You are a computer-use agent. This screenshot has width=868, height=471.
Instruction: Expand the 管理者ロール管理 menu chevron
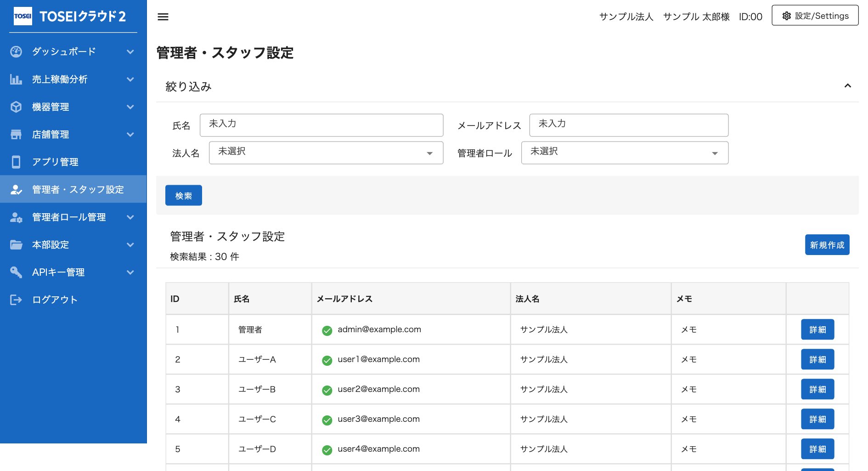(130, 217)
